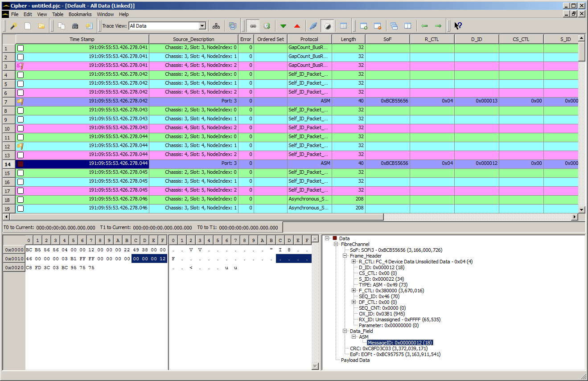Expand the F_CTL tree node
This screenshot has width=588, height=381.
[x=354, y=291]
